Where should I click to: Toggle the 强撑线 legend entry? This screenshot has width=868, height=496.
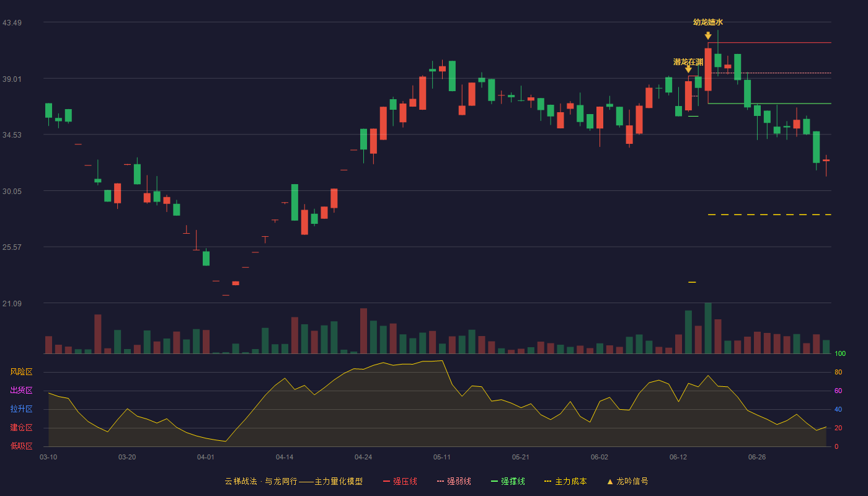[x=508, y=481]
